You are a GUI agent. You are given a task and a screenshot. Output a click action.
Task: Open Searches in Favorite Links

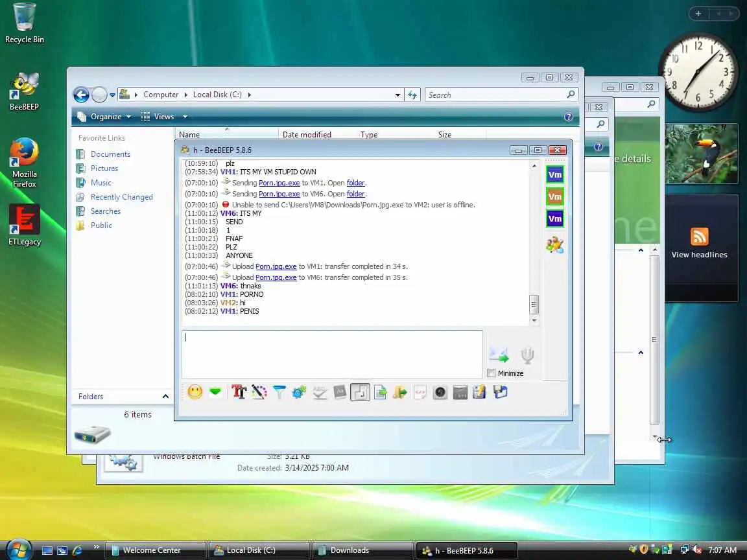[105, 211]
